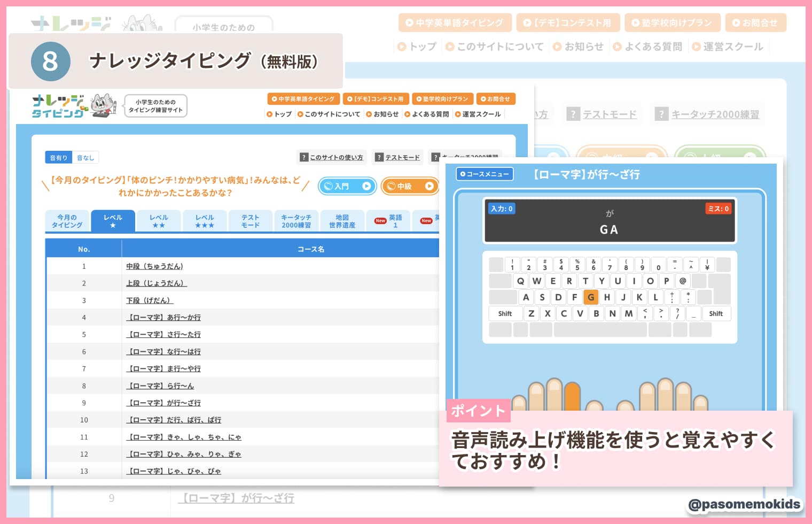Click left Shift key on virtual keyboard
The height and width of the screenshot is (524, 812).
505,314
